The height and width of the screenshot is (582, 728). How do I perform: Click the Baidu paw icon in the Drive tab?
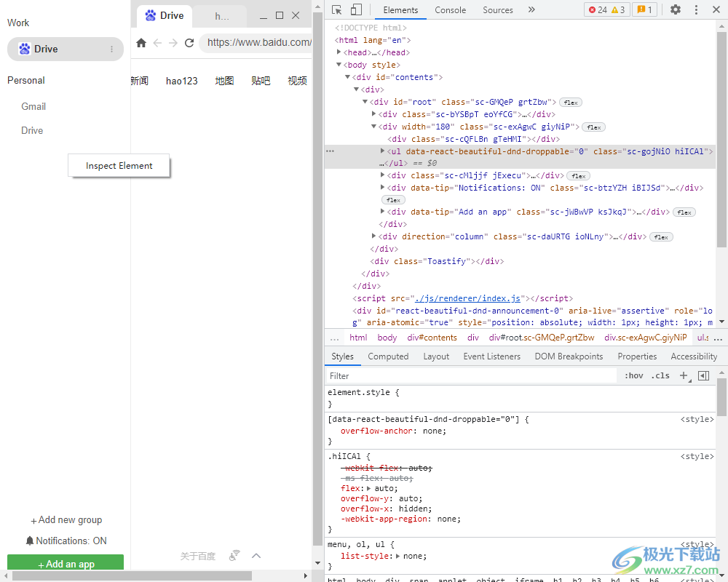[151, 15]
